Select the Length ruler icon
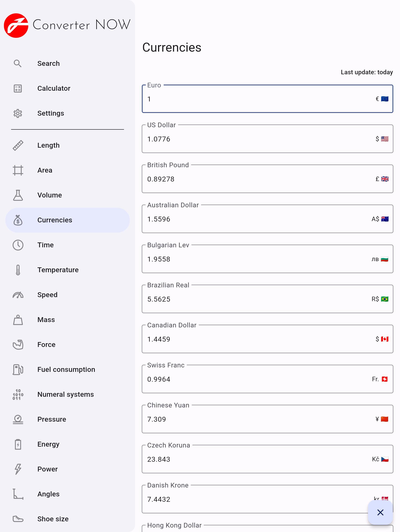 [18, 145]
